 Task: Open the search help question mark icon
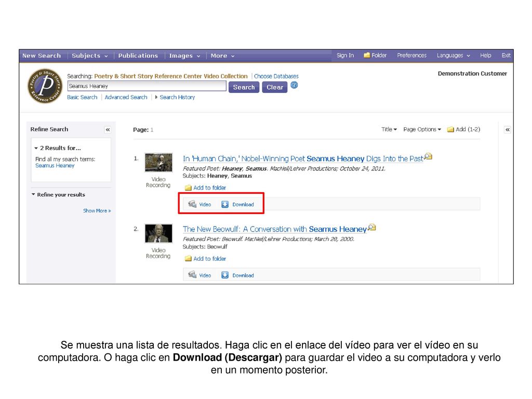[x=294, y=86]
